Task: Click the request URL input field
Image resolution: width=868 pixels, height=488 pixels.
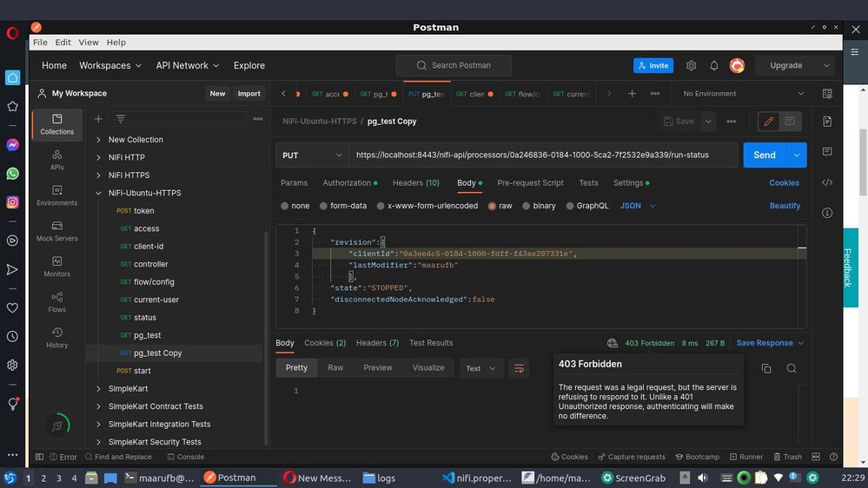Action: pyautogui.click(x=543, y=155)
